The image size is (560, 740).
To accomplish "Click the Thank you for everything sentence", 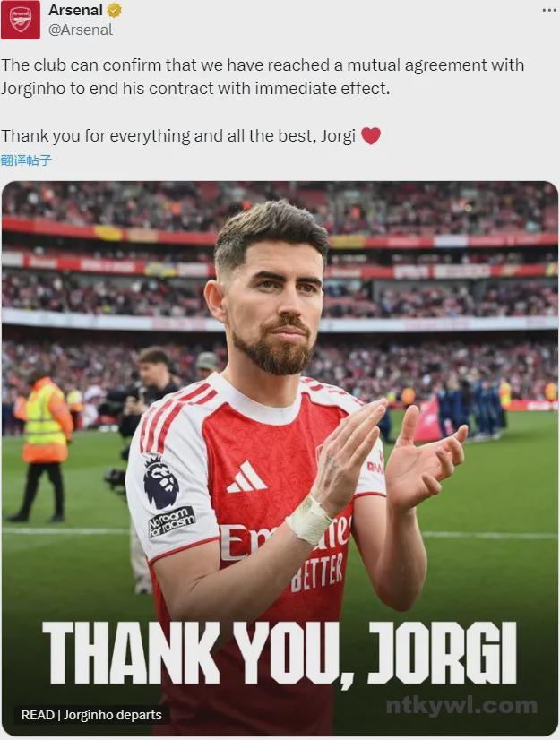I will [x=178, y=136].
